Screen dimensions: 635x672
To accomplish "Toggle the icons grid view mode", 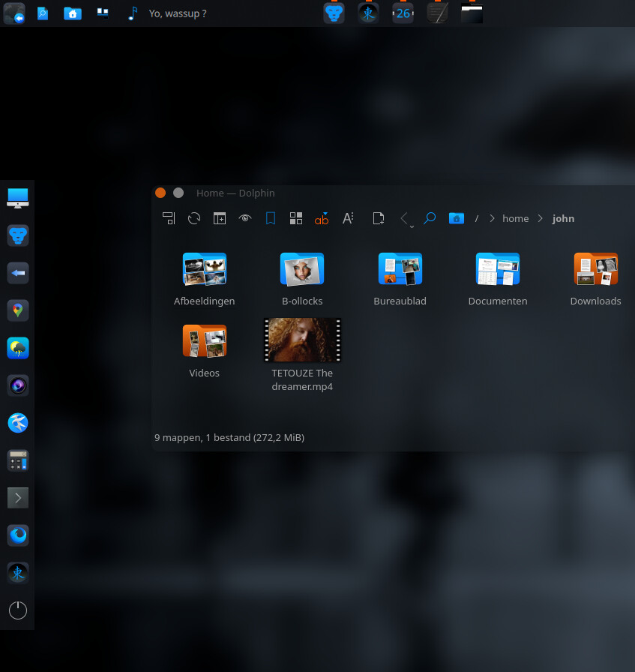I will [x=296, y=218].
